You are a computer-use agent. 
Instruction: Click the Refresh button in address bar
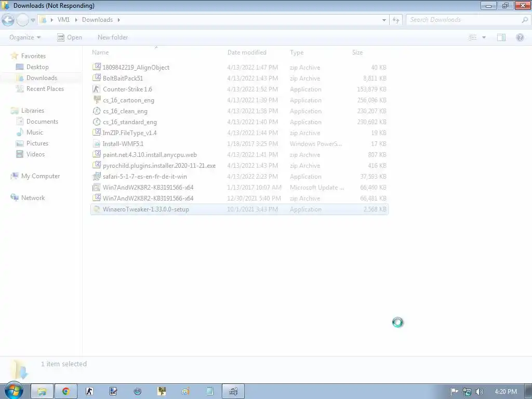click(x=395, y=20)
